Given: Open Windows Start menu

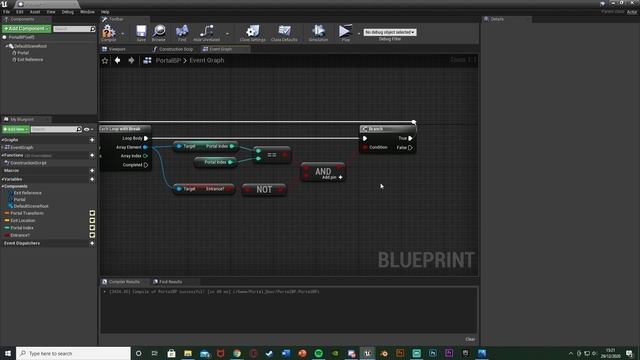Looking at the screenshot, I should [8, 353].
